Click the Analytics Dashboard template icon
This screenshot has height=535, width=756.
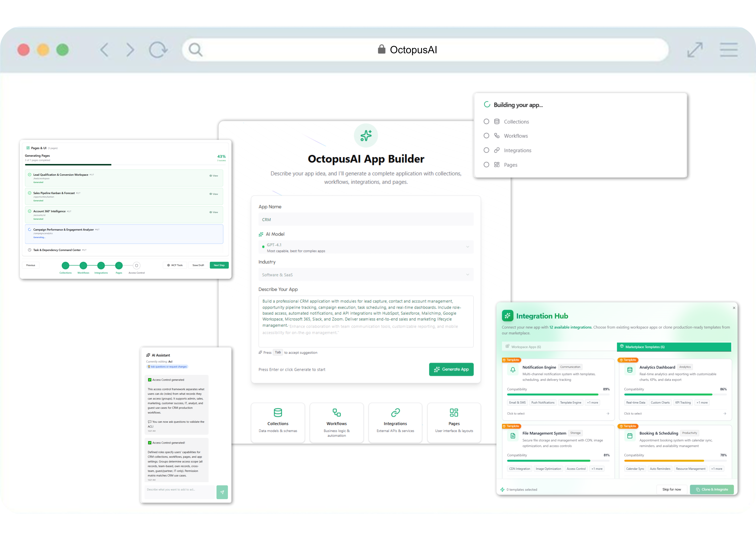click(x=630, y=370)
